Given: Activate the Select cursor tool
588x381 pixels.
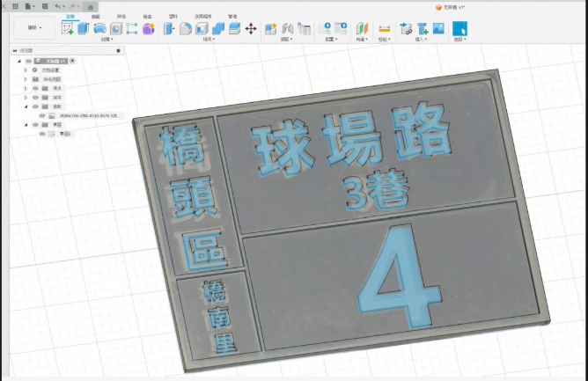Looking at the screenshot, I should click(459, 28).
